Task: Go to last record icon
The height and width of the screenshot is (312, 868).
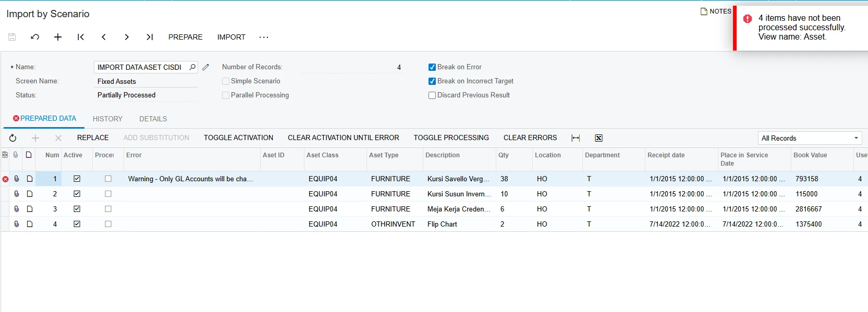Action: click(x=150, y=37)
